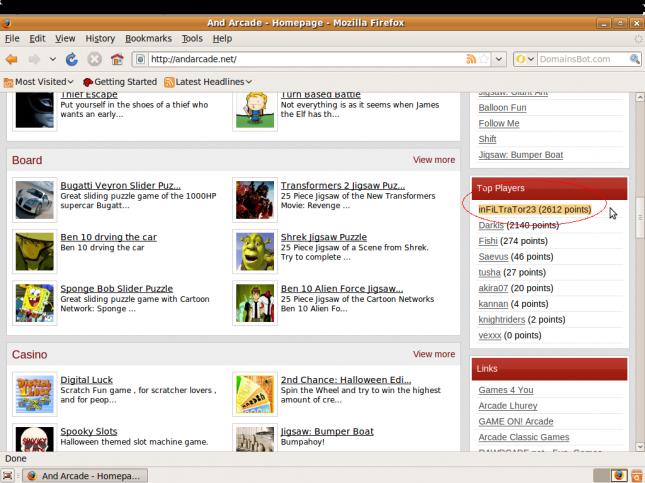This screenshot has height=483, width=645.
Task: Click the Turn Based Battle game thumbnail
Action: tap(255, 110)
